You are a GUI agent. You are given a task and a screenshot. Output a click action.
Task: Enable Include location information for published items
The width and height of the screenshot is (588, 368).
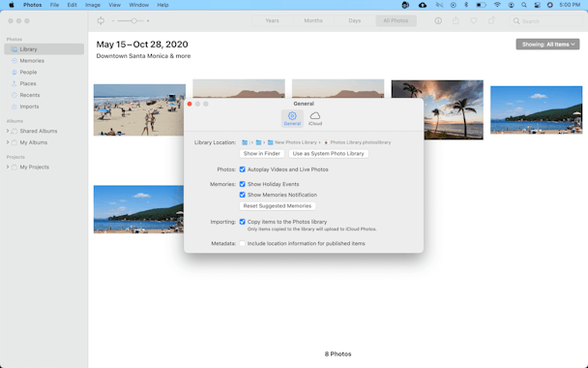coord(242,243)
